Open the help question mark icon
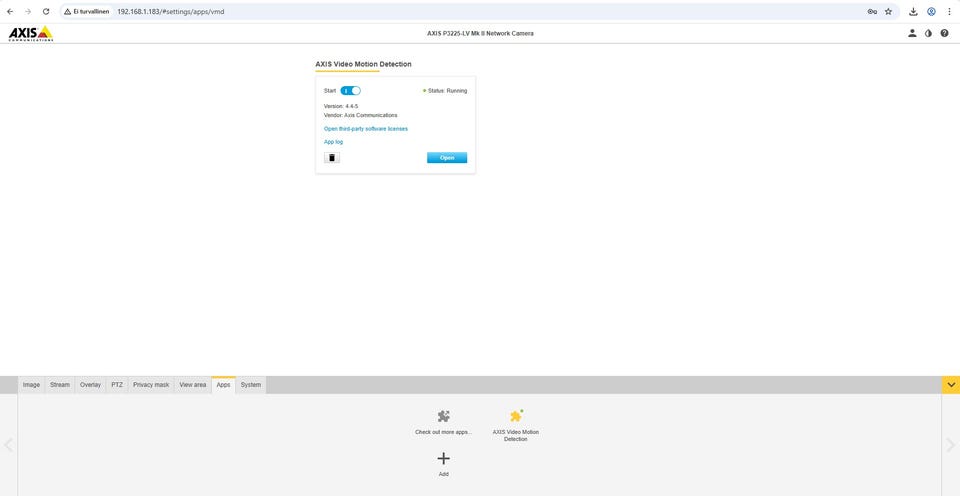 (945, 33)
